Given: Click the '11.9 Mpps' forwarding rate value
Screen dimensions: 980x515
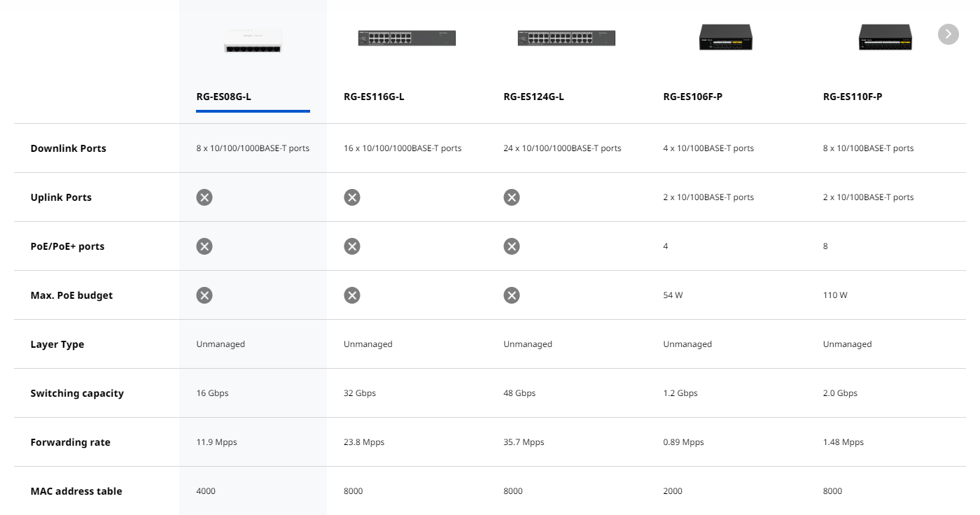Looking at the screenshot, I should click(217, 442).
